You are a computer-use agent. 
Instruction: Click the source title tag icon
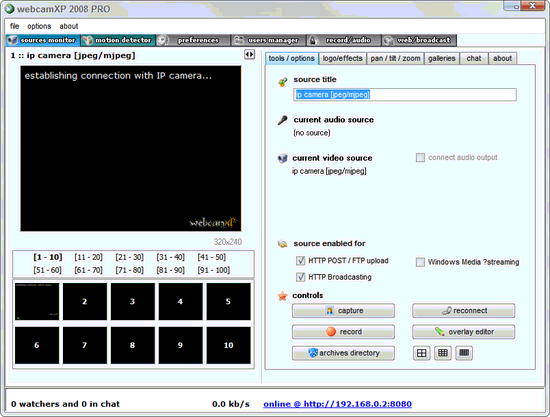(x=283, y=82)
